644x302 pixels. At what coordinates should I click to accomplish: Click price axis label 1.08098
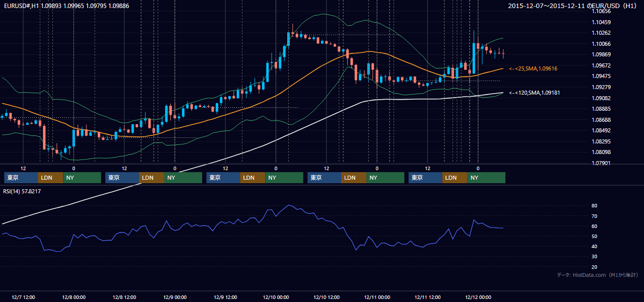point(601,152)
